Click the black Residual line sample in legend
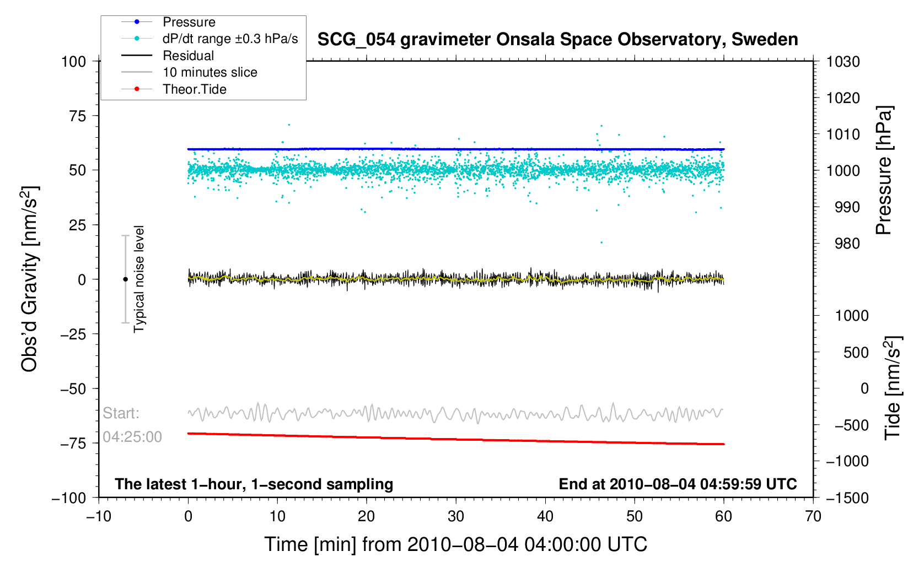Image resolution: width=924 pixels, height=562 pixels. [137, 56]
